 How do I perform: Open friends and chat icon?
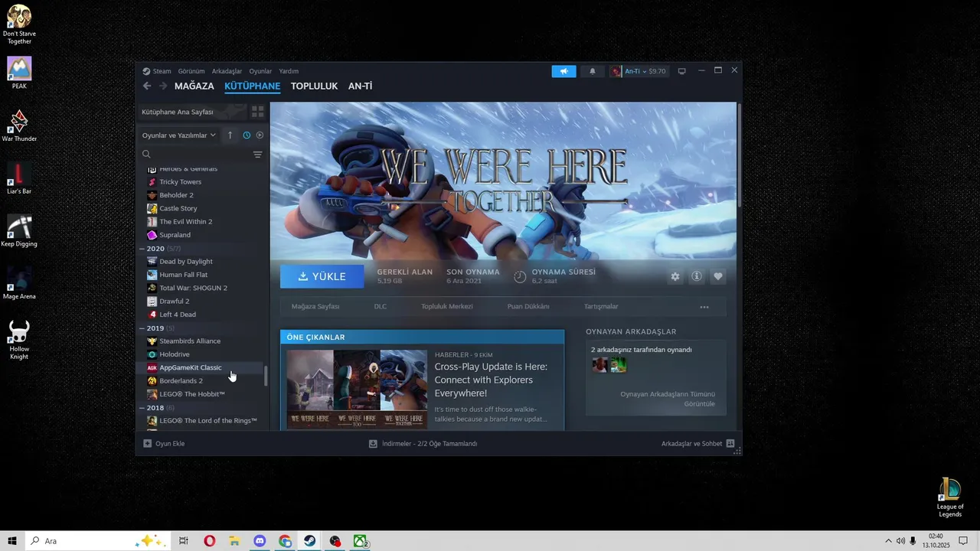pos(730,443)
